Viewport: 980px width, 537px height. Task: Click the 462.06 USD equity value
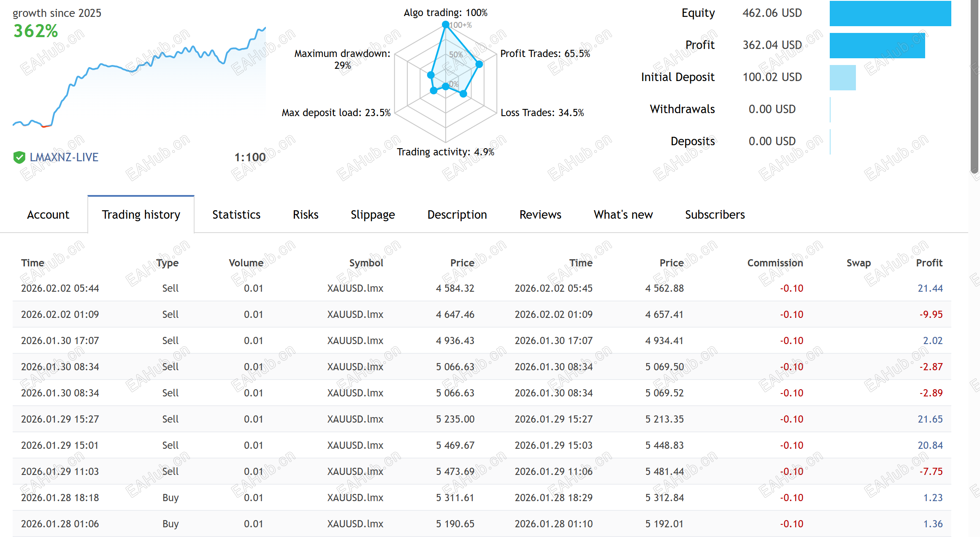(772, 13)
